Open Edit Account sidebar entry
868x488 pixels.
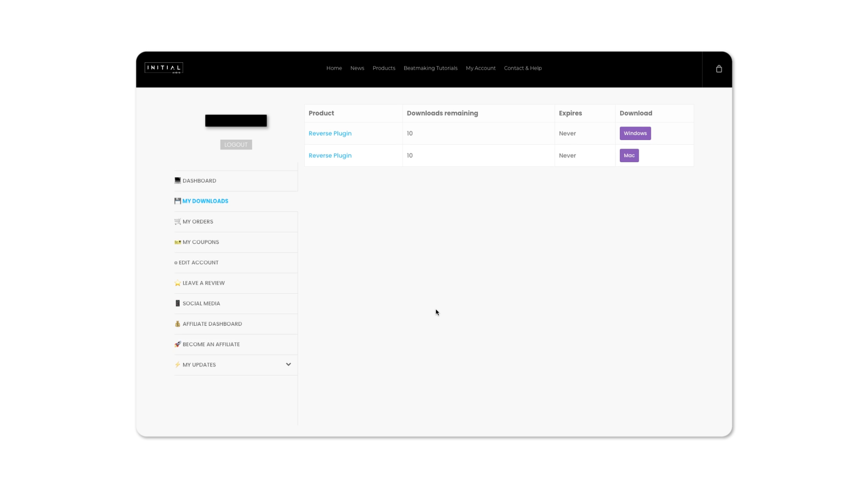198,263
